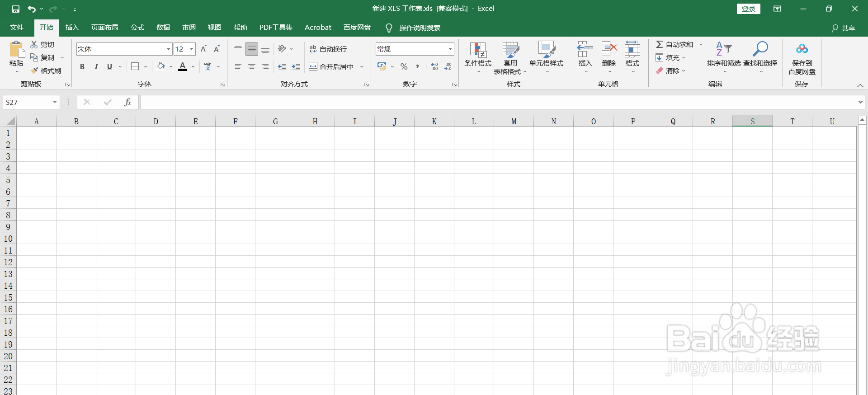Expand number format dropdown (常规)
Screen dimensions: 868x395
[450, 49]
